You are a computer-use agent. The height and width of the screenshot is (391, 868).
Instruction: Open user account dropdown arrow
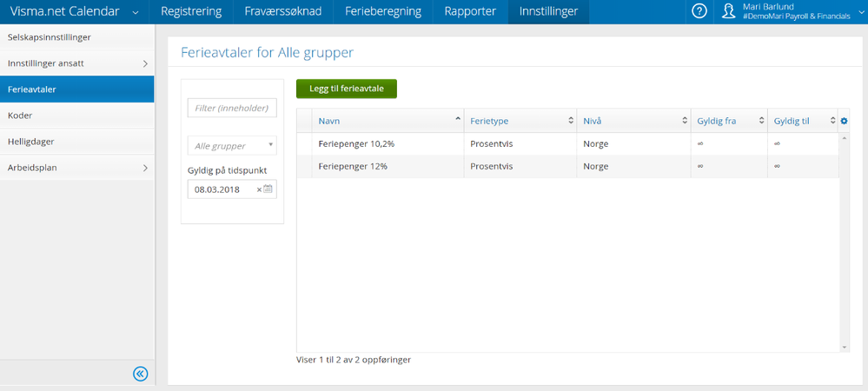(859, 11)
